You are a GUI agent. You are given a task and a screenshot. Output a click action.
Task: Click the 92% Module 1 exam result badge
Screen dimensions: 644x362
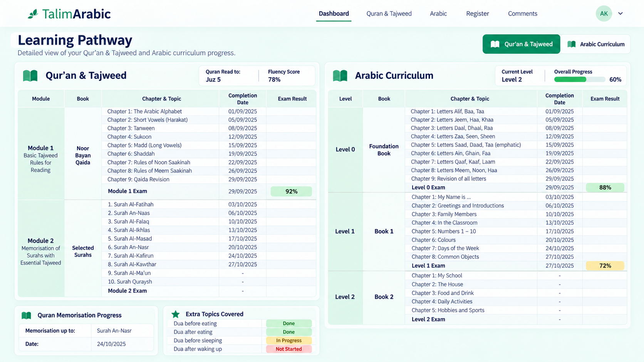[x=291, y=191]
